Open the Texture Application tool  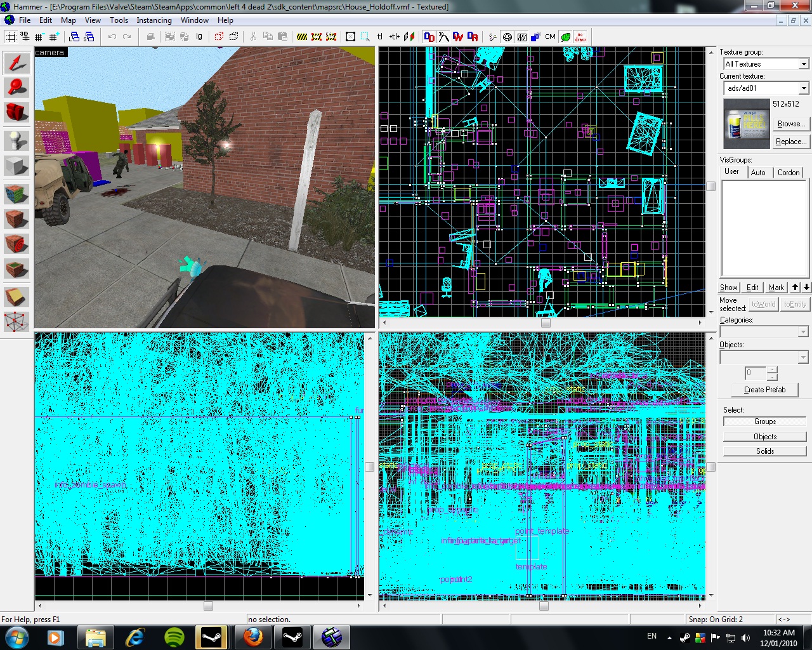pos(17,193)
